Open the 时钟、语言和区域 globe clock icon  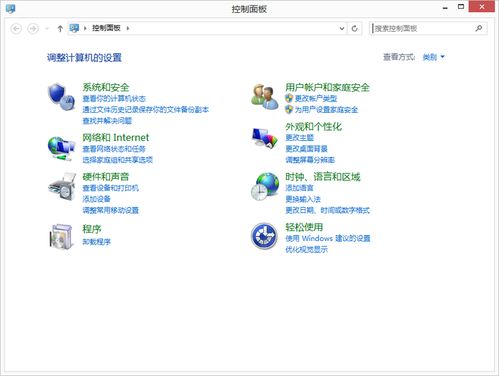point(265,187)
